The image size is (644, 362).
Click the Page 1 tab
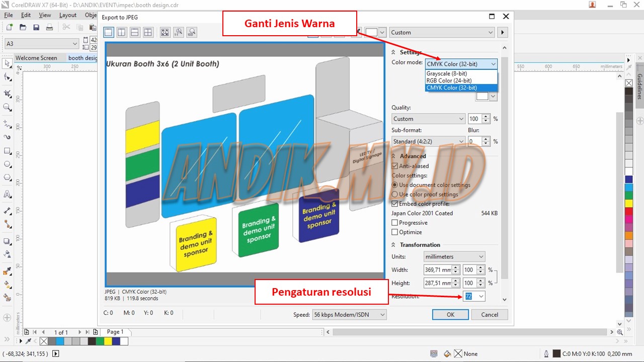115,332
